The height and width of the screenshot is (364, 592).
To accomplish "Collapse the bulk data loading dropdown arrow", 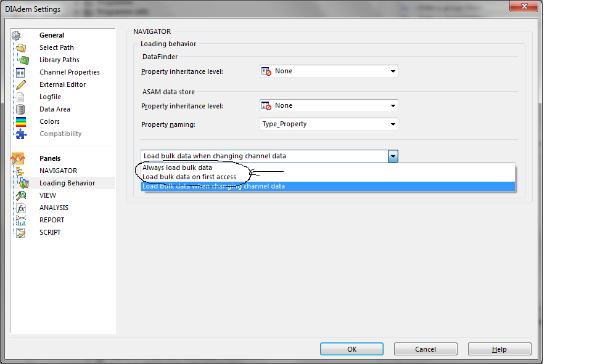I will 393,156.
